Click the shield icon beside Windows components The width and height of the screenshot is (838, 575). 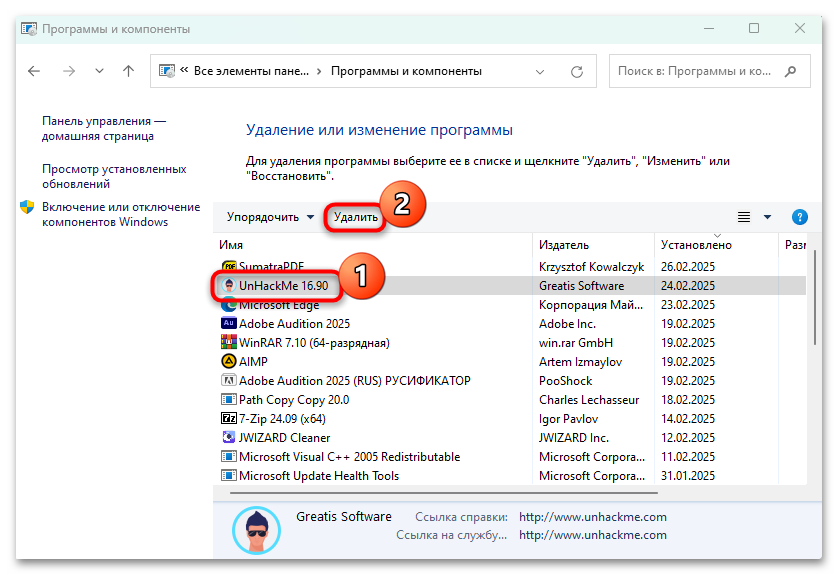[x=27, y=207]
